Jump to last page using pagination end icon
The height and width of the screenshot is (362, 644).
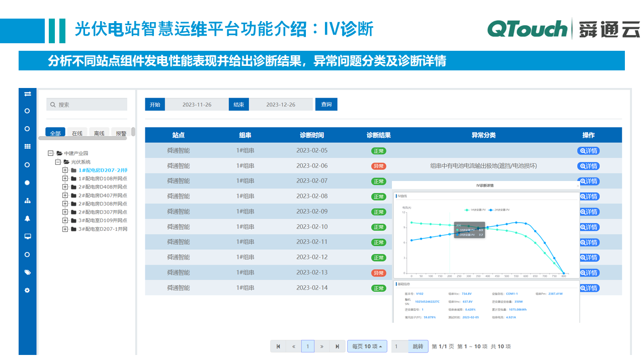pyautogui.click(x=338, y=346)
